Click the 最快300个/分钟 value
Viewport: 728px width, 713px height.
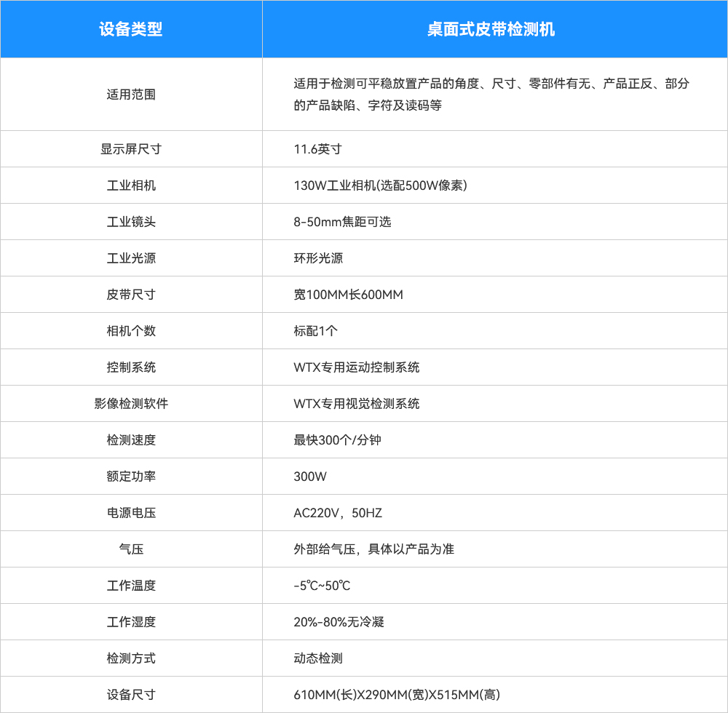point(337,439)
